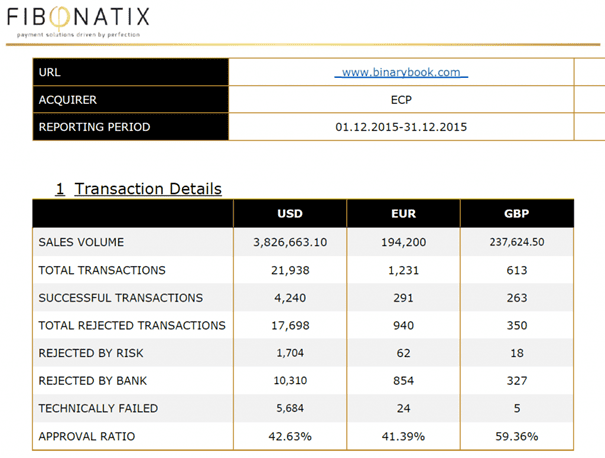Select the USD sales volume value 3,826,663.10
The image size is (605, 458).
tap(290, 242)
